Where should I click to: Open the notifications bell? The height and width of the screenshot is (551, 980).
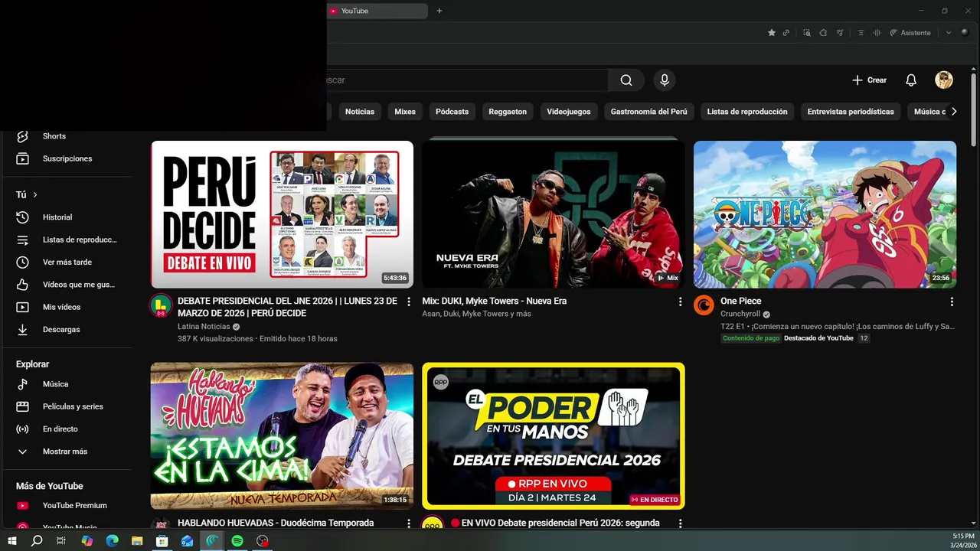[911, 80]
